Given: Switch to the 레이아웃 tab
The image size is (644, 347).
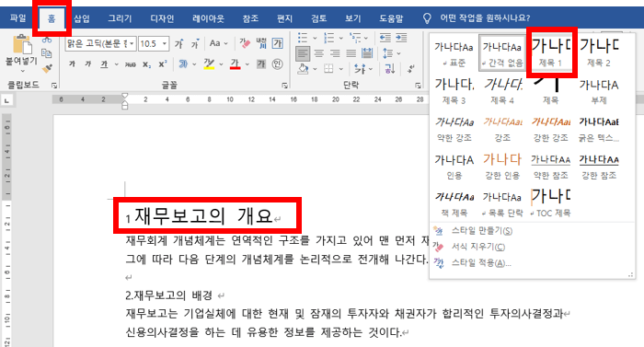Looking at the screenshot, I should coord(209,18).
